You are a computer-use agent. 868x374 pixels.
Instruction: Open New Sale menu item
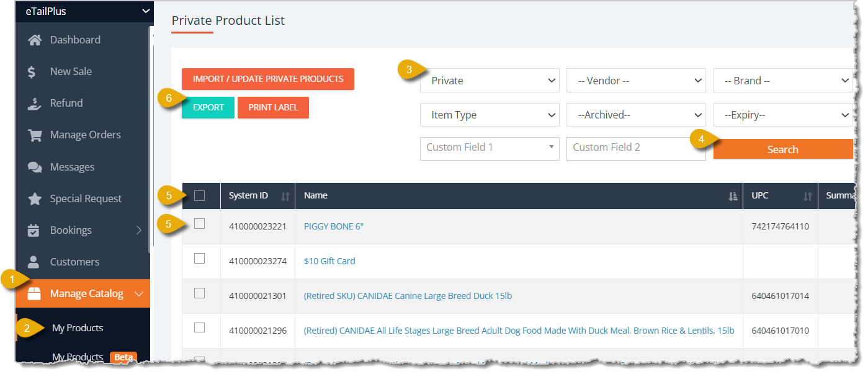pos(71,71)
